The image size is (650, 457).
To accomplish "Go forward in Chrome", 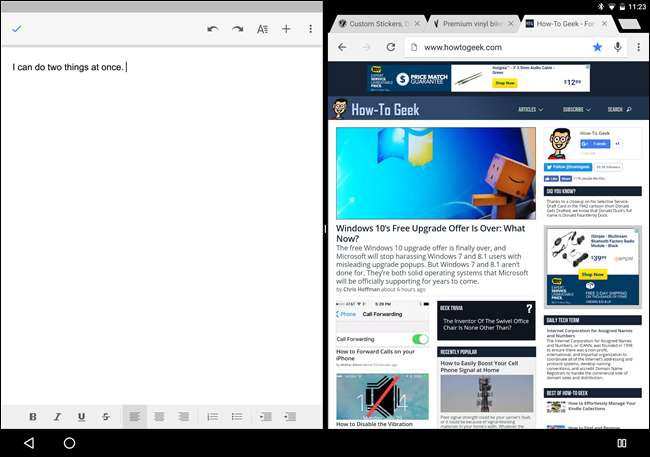I will (x=366, y=47).
